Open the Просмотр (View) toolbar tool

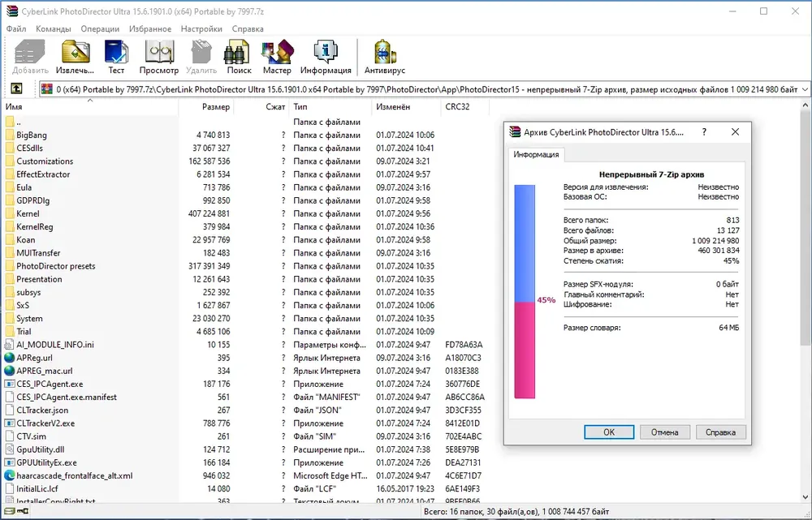[158, 55]
